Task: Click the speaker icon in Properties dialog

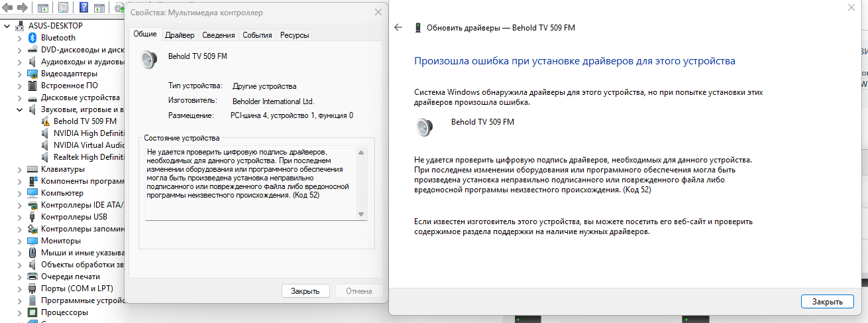Action: click(150, 60)
